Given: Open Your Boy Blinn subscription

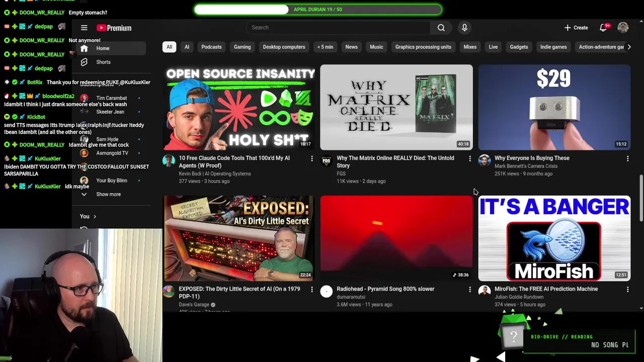Looking at the screenshot, I should click(112, 180).
